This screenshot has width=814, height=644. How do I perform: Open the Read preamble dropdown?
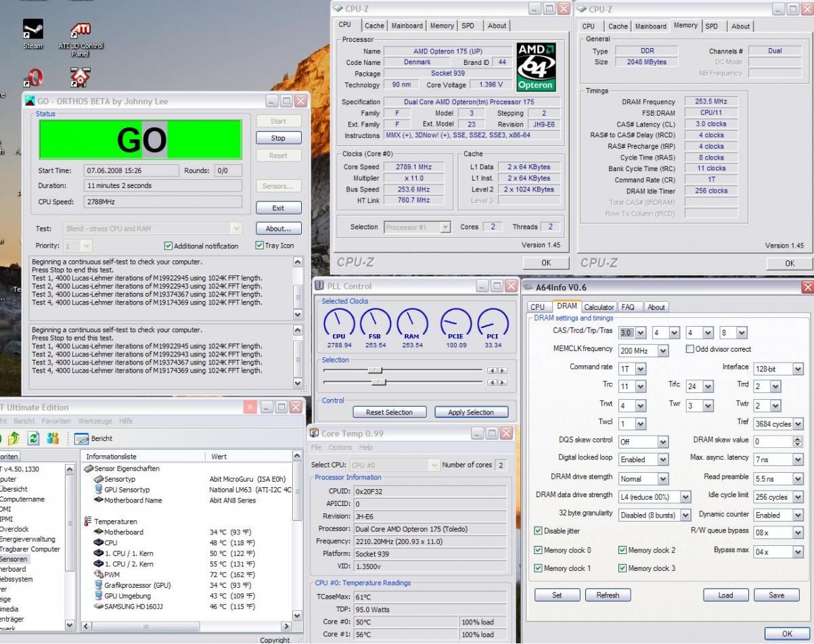pyautogui.click(x=798, y=478)
